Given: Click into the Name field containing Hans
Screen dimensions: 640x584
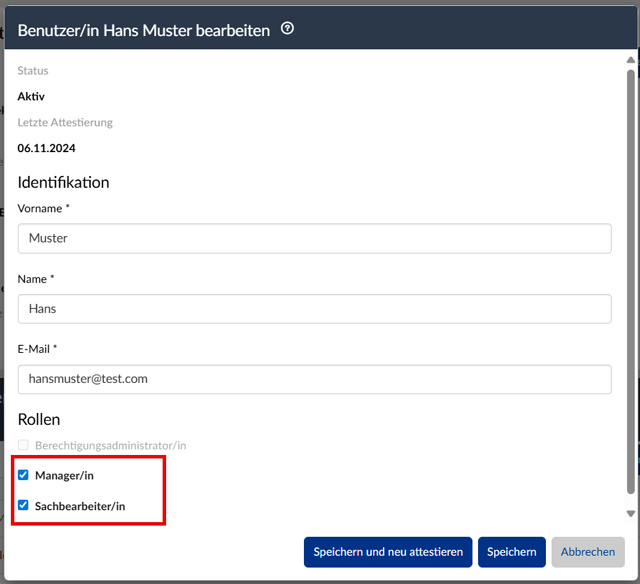Looking at the screenshot, I should coord(314,309).
